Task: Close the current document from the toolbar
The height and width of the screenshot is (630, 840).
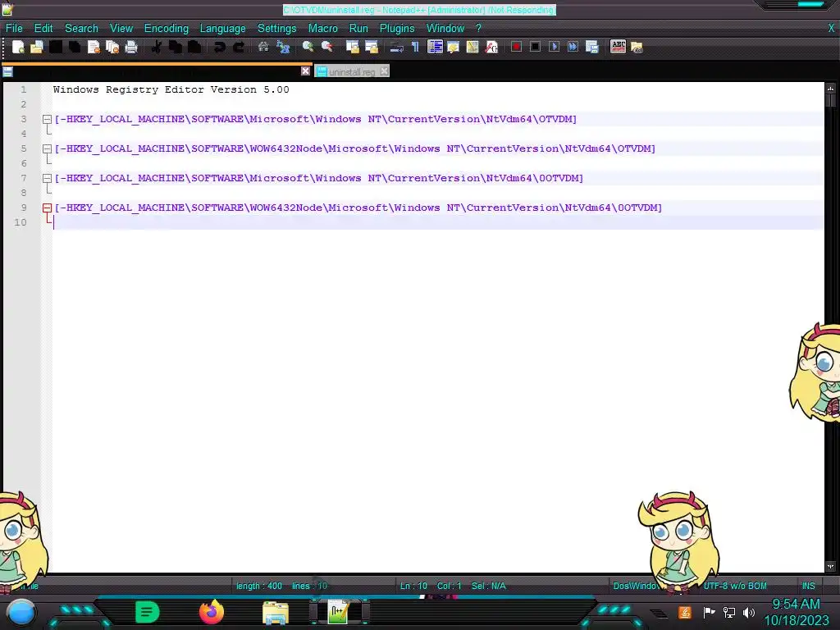Action: click(94, 47)
